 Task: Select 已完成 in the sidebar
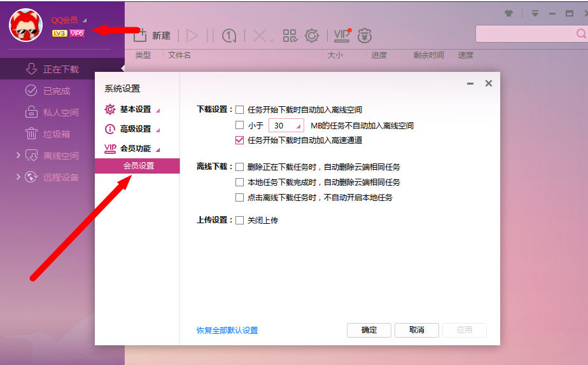(56, 91)
